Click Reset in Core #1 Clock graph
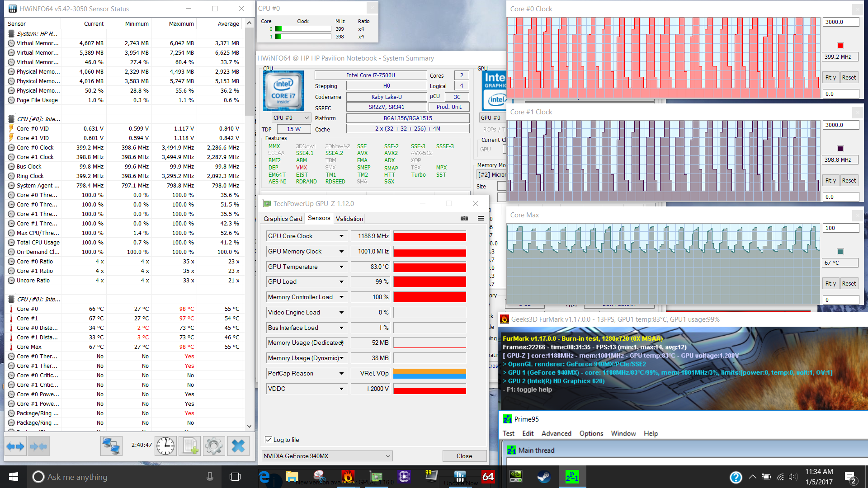 [x=849, y=180]
